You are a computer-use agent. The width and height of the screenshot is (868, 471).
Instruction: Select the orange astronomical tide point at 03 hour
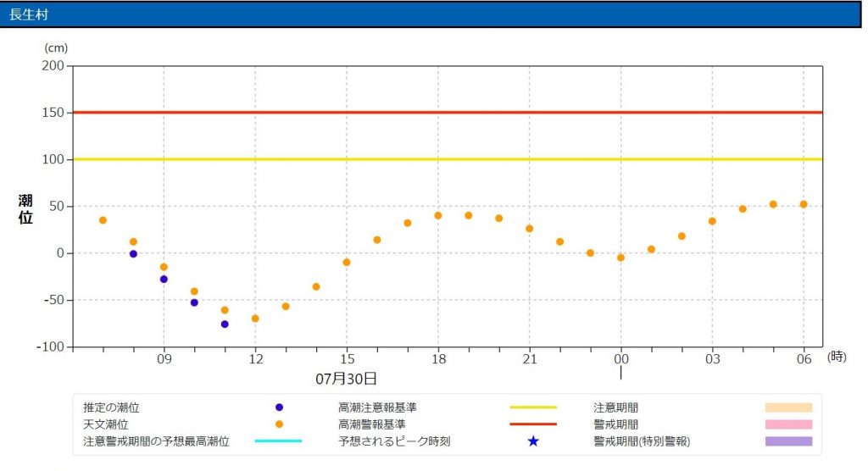[712, 221]
